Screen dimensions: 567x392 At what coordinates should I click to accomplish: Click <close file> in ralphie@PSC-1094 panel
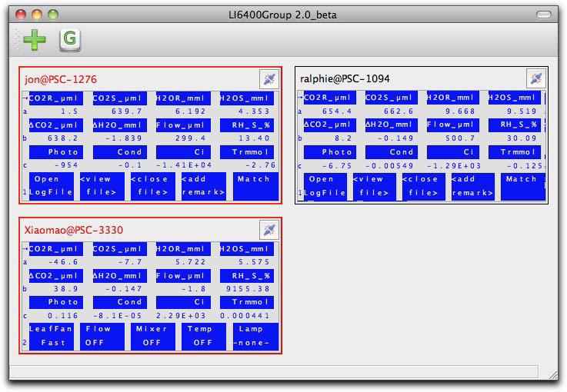pos(423,187)
